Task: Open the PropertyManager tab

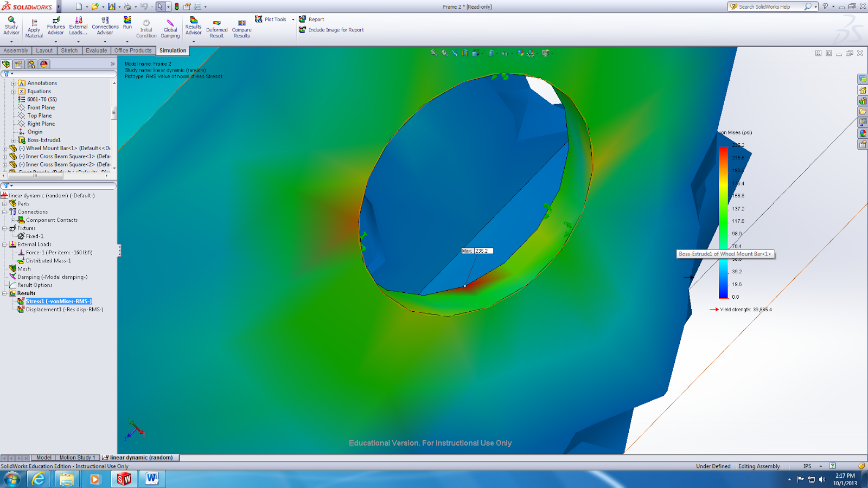Action: click(x=19, y=64)
